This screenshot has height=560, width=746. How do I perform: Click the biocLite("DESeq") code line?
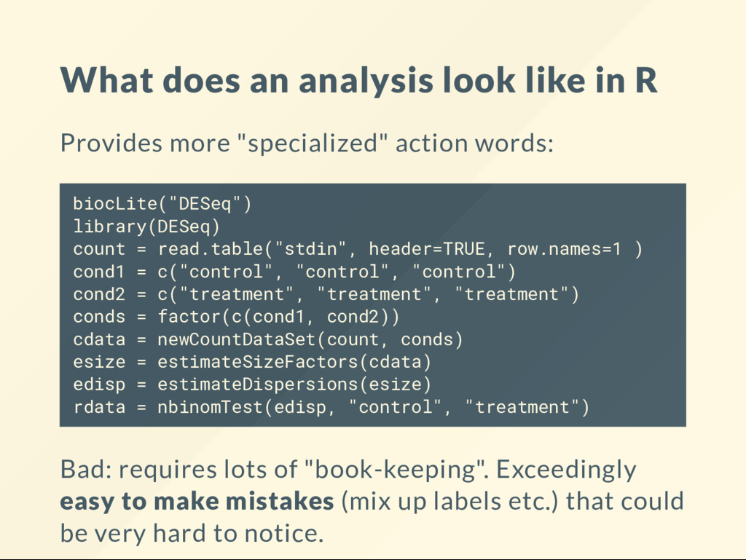(162, 203)
